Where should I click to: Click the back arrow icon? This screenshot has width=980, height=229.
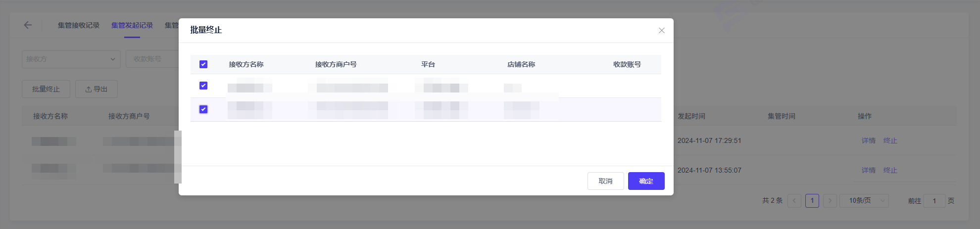(x=28, y=25)
